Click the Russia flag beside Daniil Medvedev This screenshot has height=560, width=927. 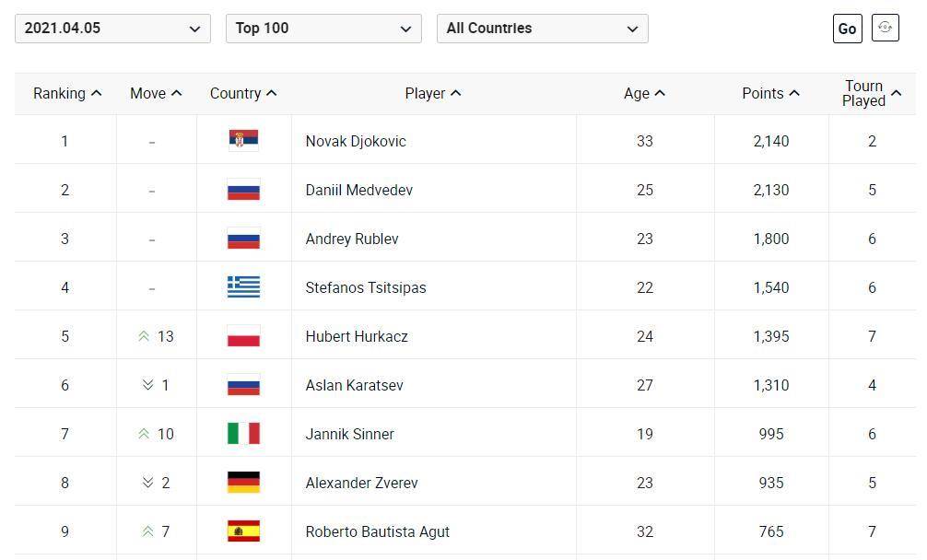pos(243,190)
